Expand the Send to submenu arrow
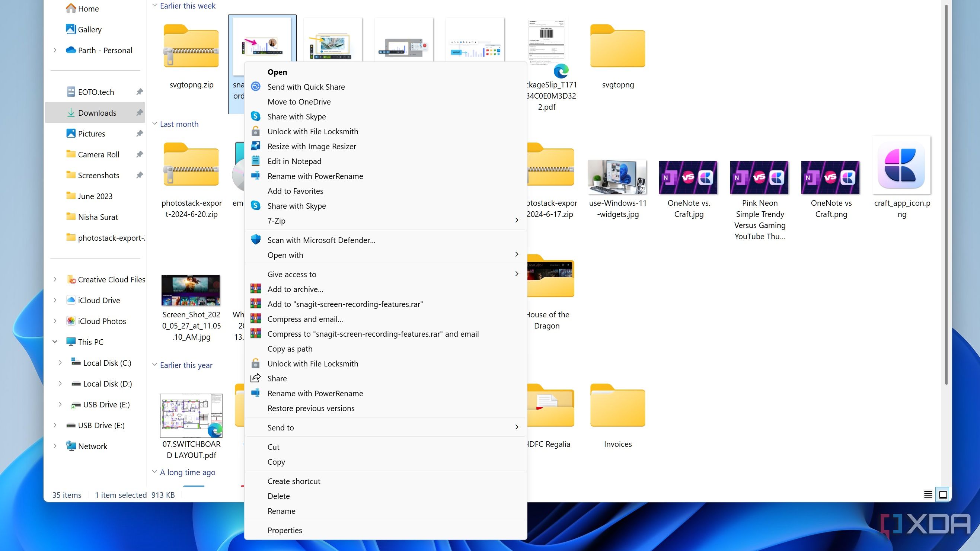Screen dimensions: 980x551 point(515,427)
